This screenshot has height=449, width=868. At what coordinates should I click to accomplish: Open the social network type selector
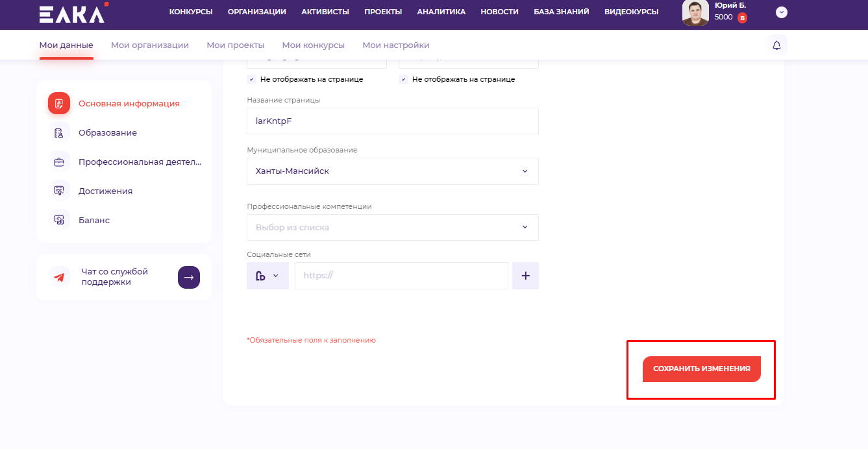point(267,276)
